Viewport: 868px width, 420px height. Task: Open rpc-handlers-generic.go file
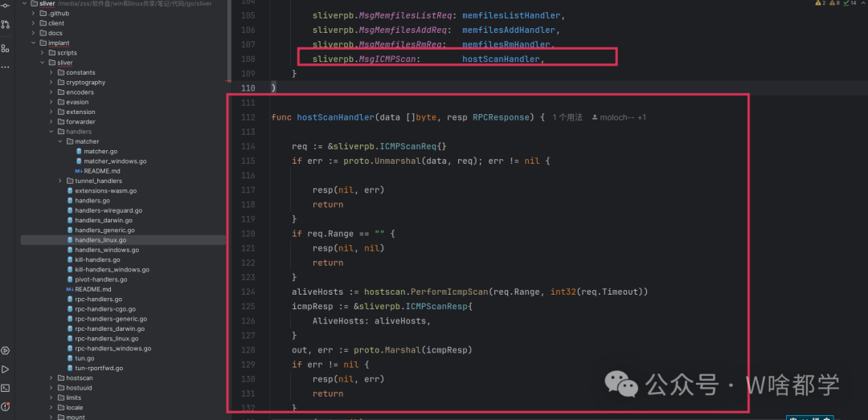111,320
